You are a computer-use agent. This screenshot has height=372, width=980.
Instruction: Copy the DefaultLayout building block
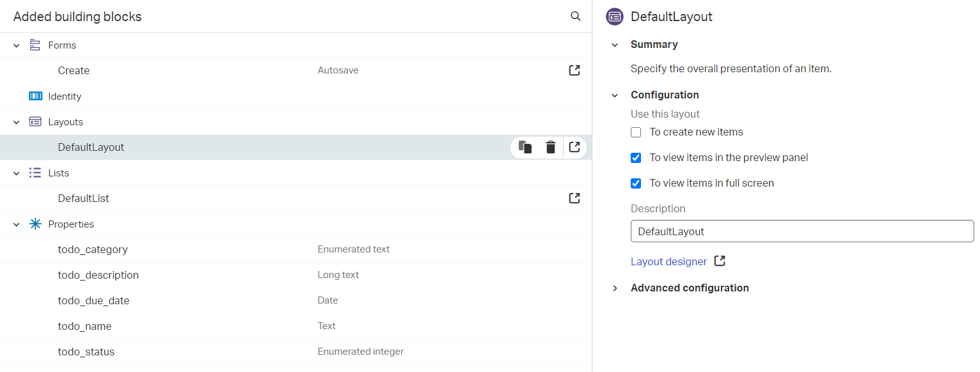click(525, 147)
